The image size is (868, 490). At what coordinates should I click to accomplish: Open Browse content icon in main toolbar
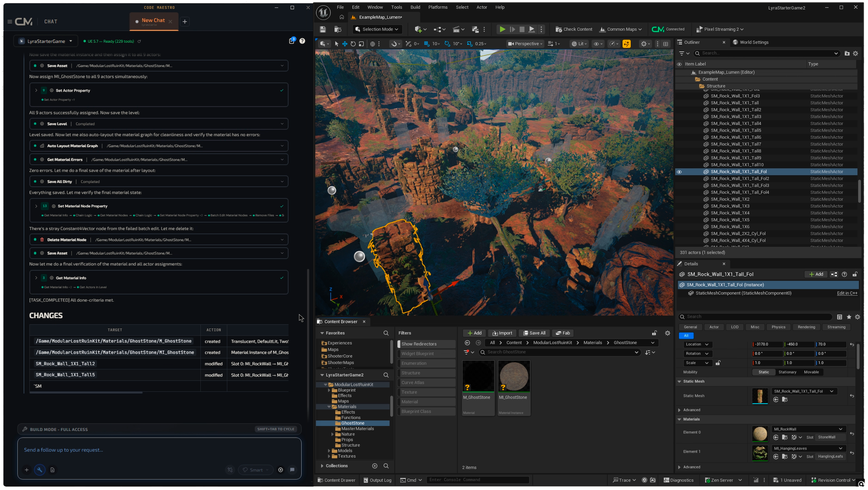[338, 29]
